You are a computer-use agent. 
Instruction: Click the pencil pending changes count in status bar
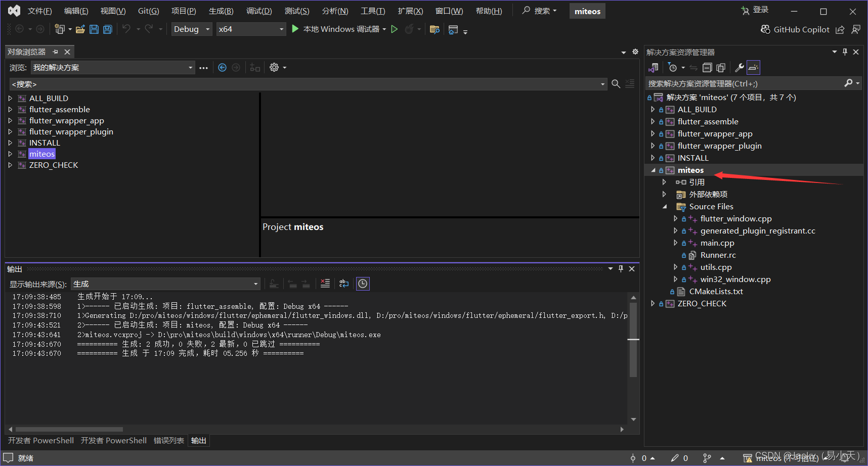coord(679,458)
